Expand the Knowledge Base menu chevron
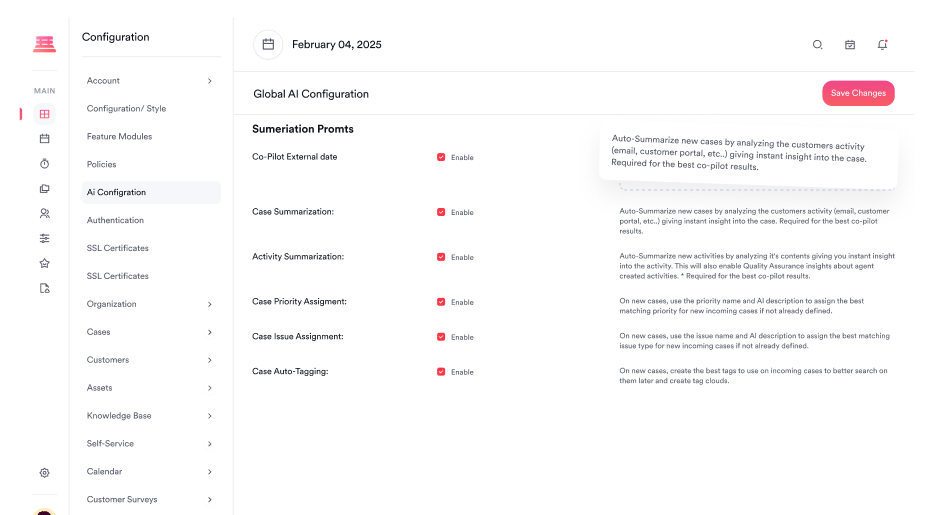934x515 pixels. [209, 416]
